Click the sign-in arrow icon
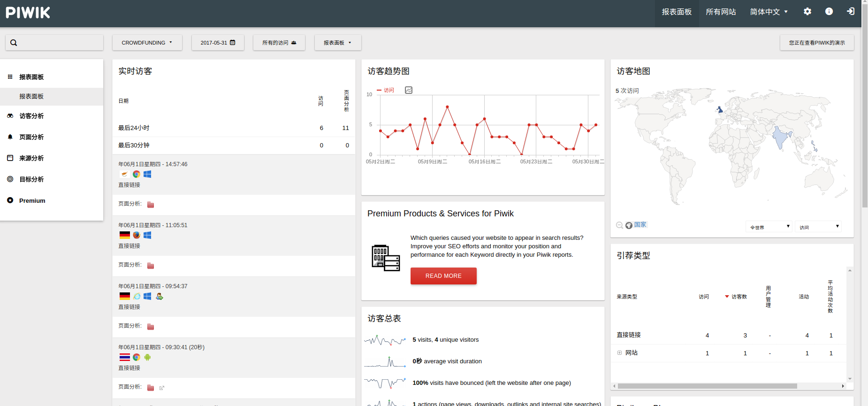Screen dimensions: 868x406 click(x=851, y=12)
